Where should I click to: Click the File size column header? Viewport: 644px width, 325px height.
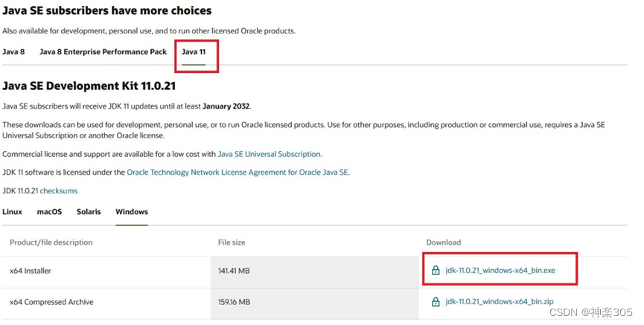(x=233, y=242)
